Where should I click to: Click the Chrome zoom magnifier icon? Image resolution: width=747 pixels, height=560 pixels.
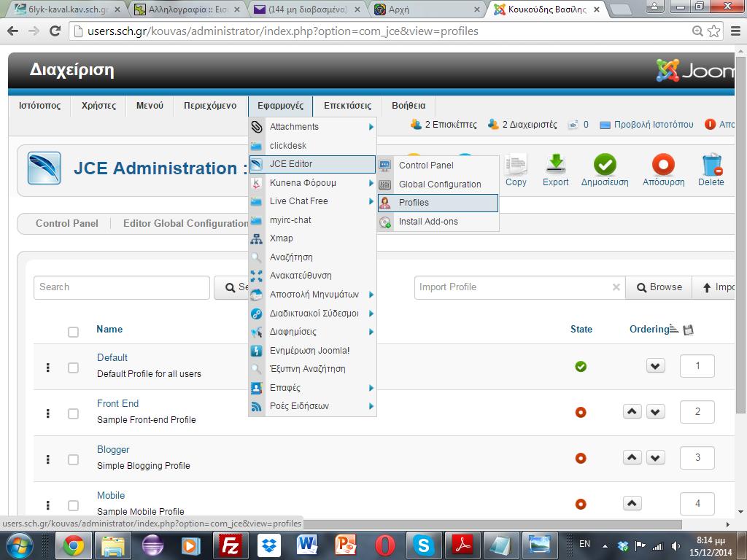(697, 31)
